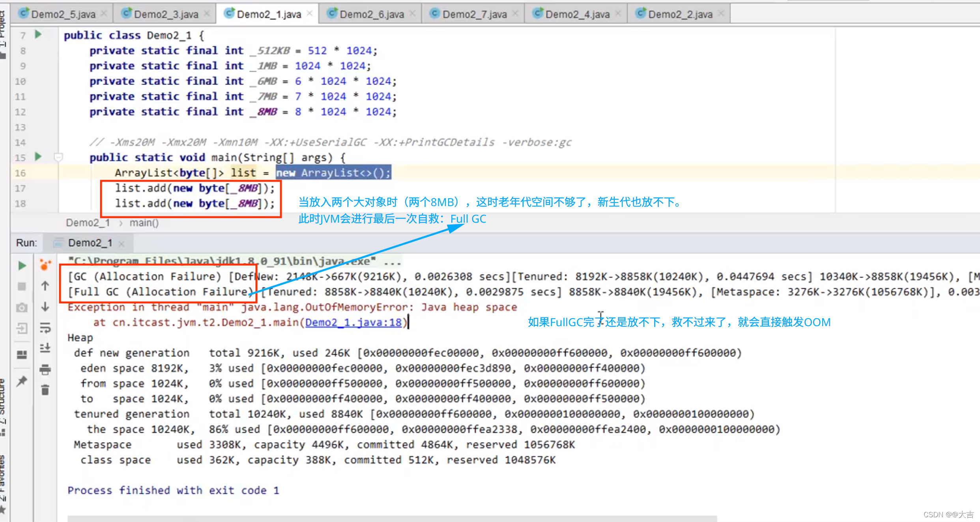Click the 'Process finished with exit code 1' line
This screenshot has height=522, width=980.
(x=173, y=490)
